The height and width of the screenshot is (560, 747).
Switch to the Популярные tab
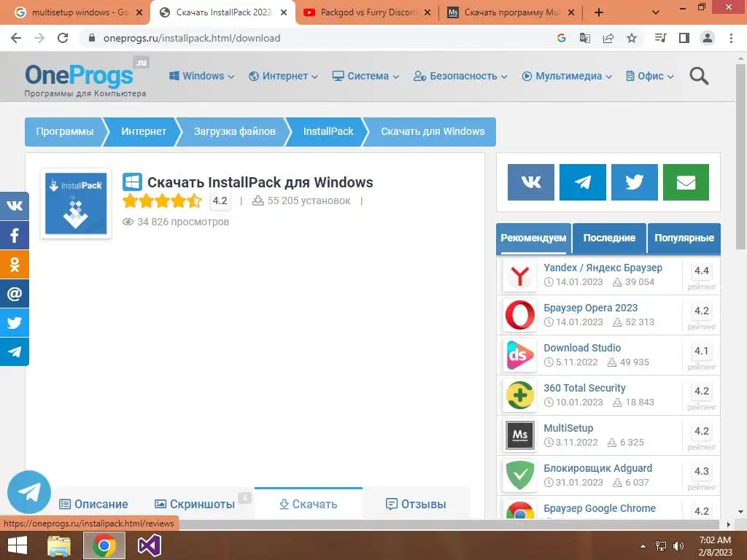tap(684, 238)
